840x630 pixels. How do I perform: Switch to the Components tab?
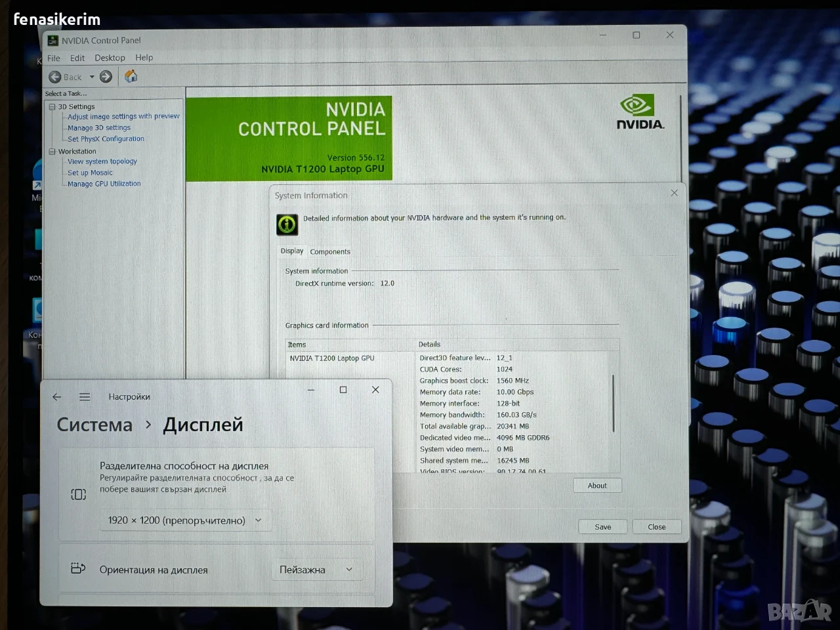click(x=330, y=251)
